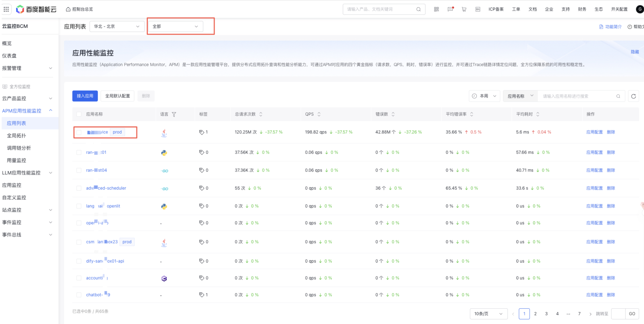Open the 华北 - 北京 region dropdown

tap(117, 26)
